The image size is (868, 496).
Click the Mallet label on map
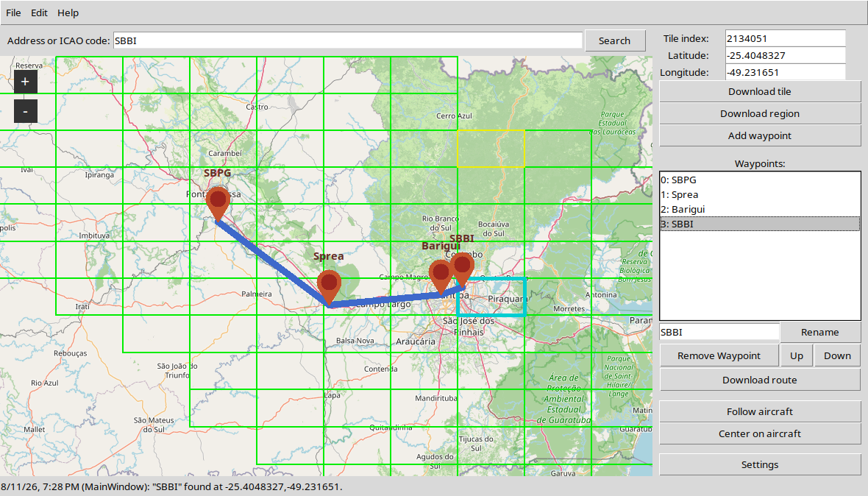[x=35, y=429]
